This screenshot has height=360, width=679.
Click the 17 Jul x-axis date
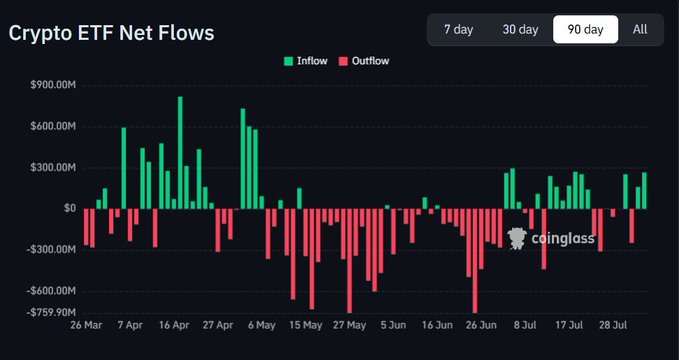pyautogui.click(x=569, y=325)
